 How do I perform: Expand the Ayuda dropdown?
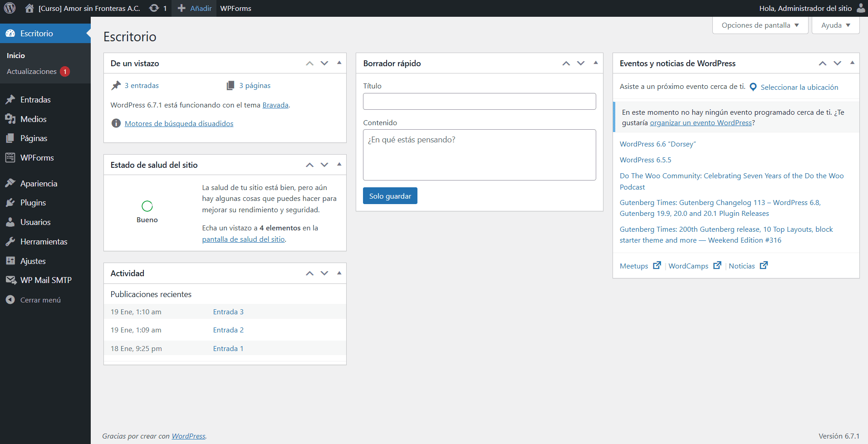point(835,25)
